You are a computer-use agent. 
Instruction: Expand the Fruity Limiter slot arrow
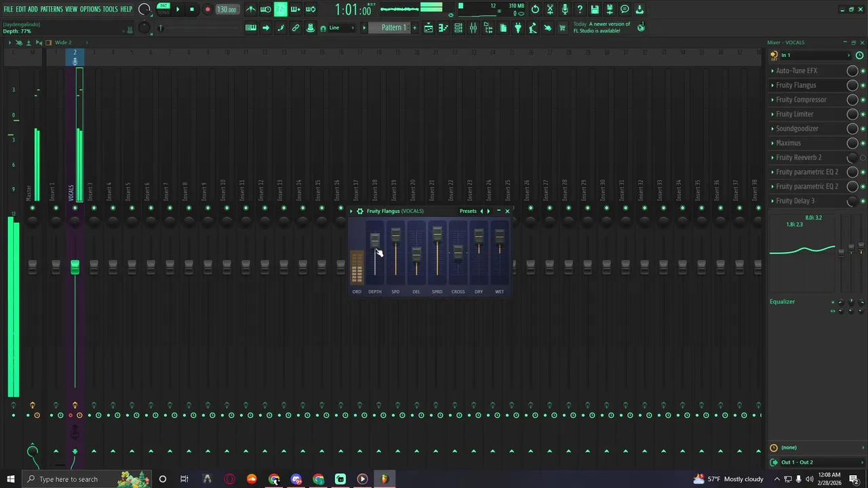tap(772, 114)
